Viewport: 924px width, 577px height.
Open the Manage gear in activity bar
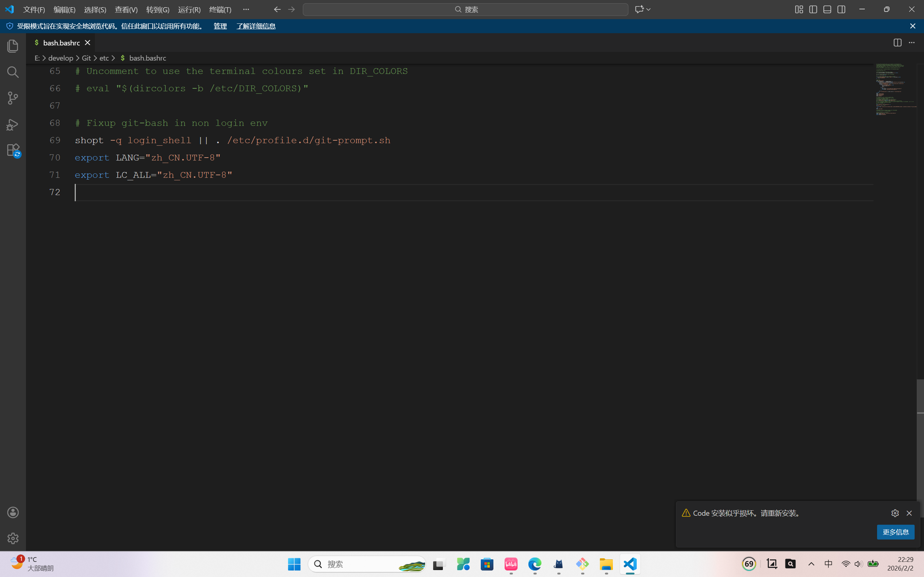click(13, 538)
